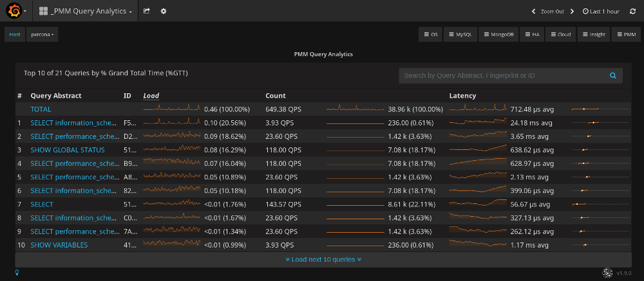Image resolution: width=644 pixels, height=281 pixels.
Task: Click the refresh dashboard icon
Action: coord(632,11)
